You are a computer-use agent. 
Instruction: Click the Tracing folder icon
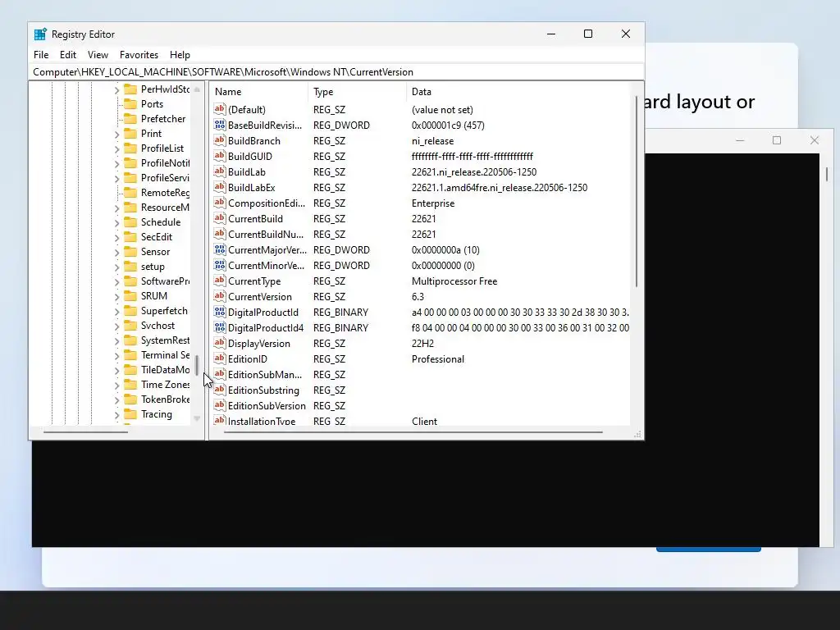[x=130, y=414]
